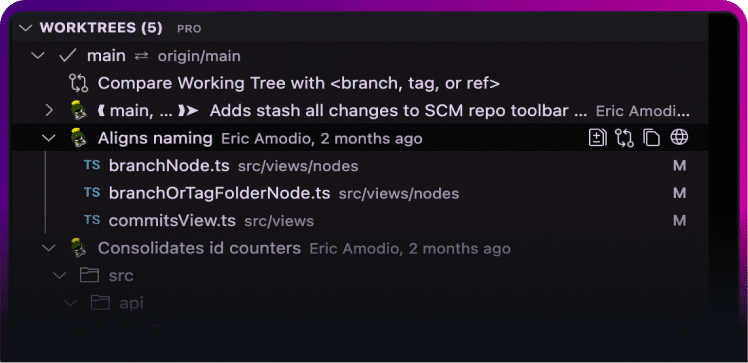
Task: Collapse the Aligns naming commit
Action: point(49,138)
